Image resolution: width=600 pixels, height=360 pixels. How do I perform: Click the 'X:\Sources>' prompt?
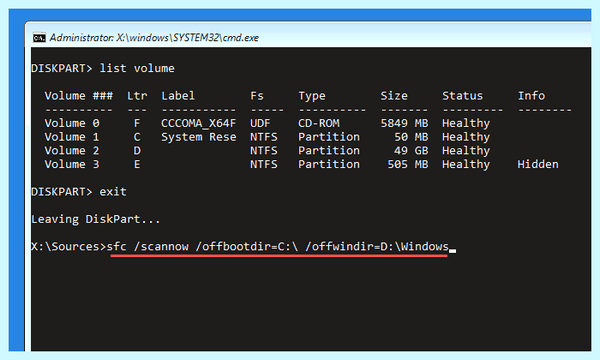tap(68, 246)
